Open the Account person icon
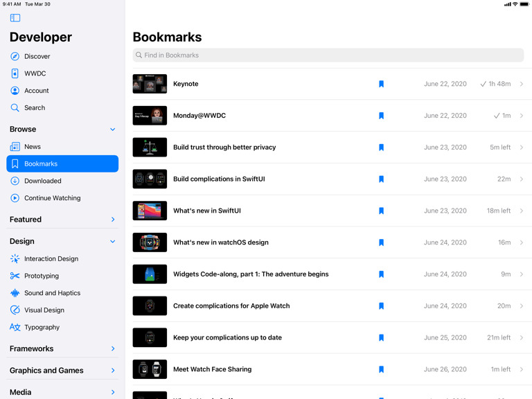This screenshot has width=532, height=399. click(x=15, y=91)
